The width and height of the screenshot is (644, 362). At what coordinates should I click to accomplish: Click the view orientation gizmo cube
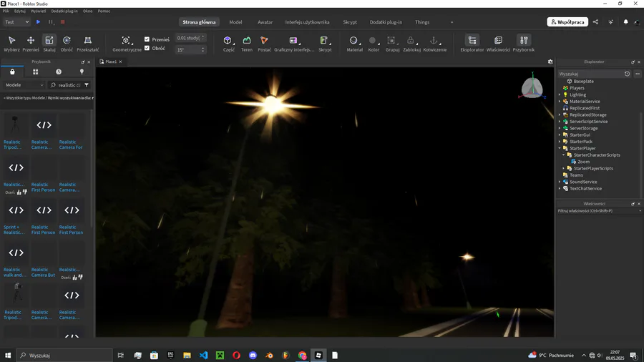tap(532, 87)
